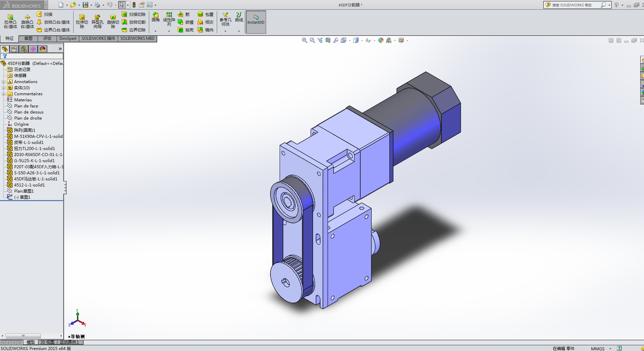Open the dropdown arrow under 圆角
This screenshot has height=351, width=644.
pyautogui.click(x=156, y=31)
